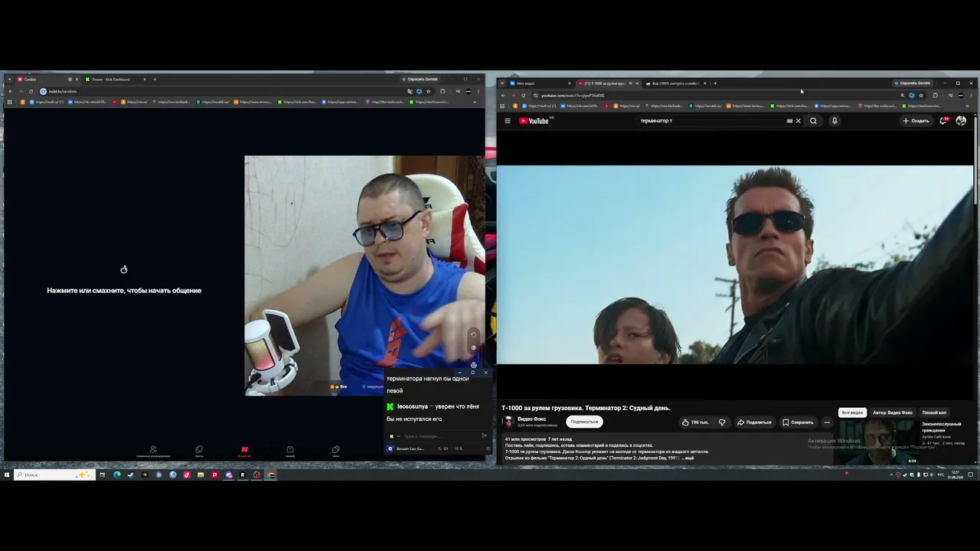This screenshot has height=551, width=980.
Task: Clear the YouTube search query
Action: pos(798,121)
